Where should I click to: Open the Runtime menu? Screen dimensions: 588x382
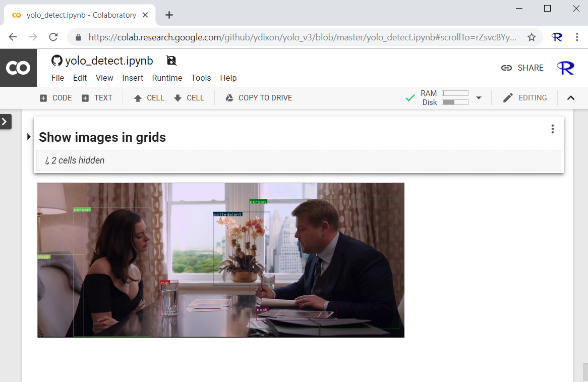[x=167, y=78]
